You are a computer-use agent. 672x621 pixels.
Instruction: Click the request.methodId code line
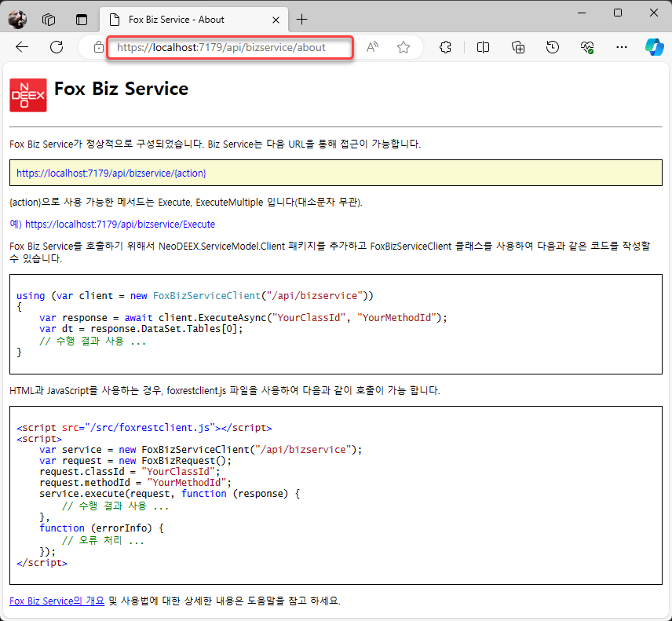tap(136, 483)
